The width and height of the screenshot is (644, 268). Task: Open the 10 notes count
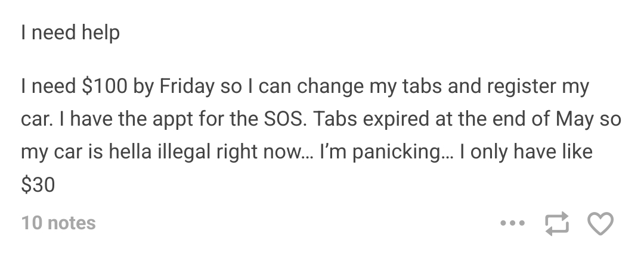pyautogui.click(x=58, y=223)
